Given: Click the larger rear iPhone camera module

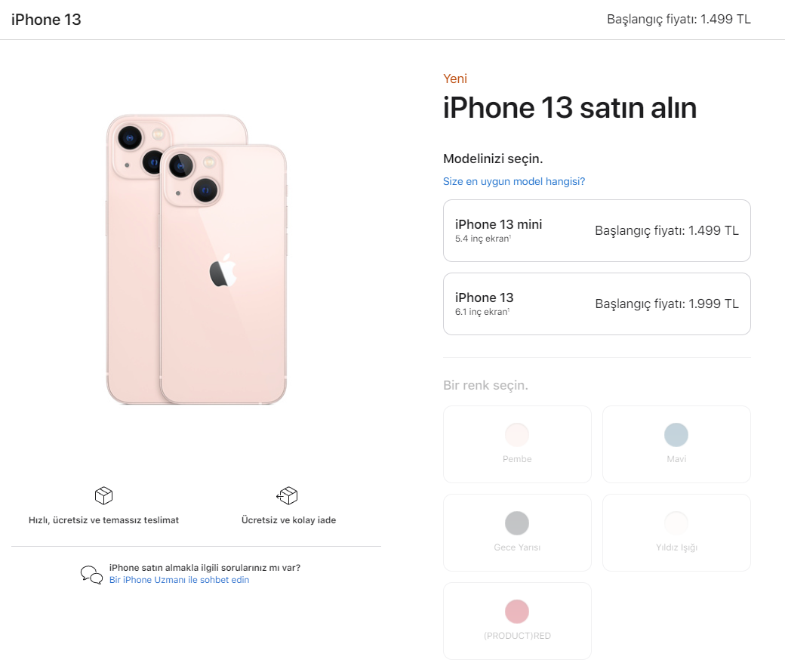Looking at the screenshot, I should tap(142, 150).
